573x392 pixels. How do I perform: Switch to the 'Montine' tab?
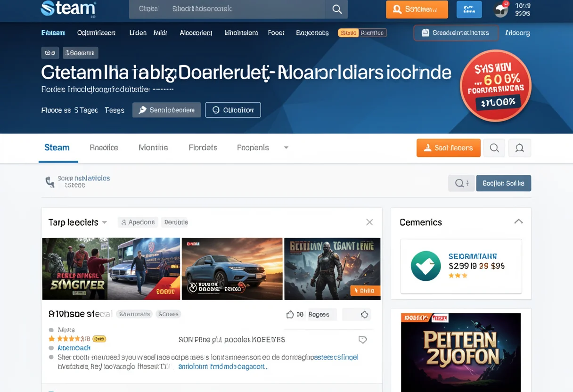(153, 147)
